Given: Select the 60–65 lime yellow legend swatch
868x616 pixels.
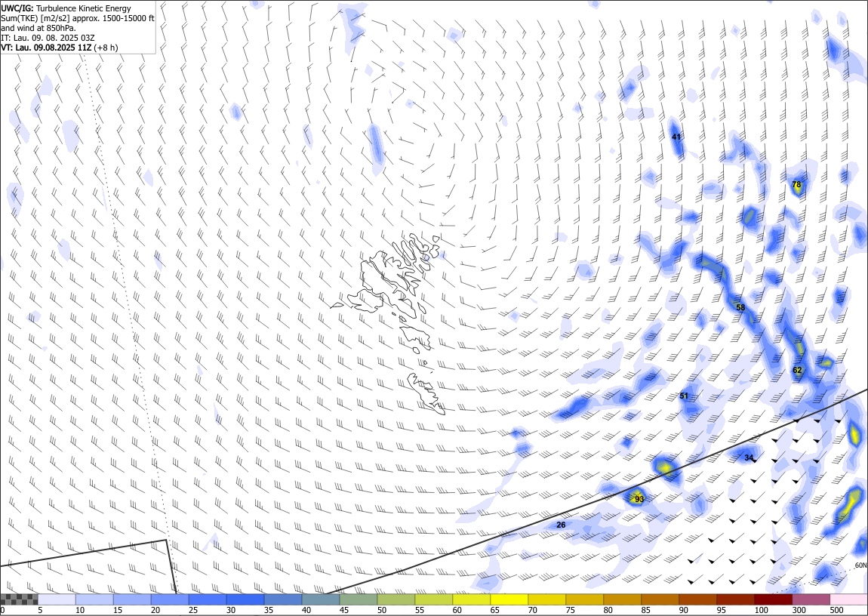Looking at the screenshot, I should pyautogui.click(x=471, y=599).
